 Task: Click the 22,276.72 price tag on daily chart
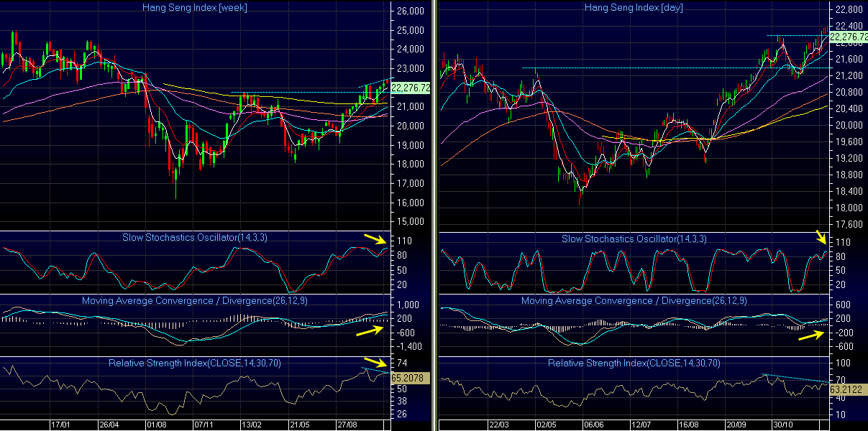(849, 37)
